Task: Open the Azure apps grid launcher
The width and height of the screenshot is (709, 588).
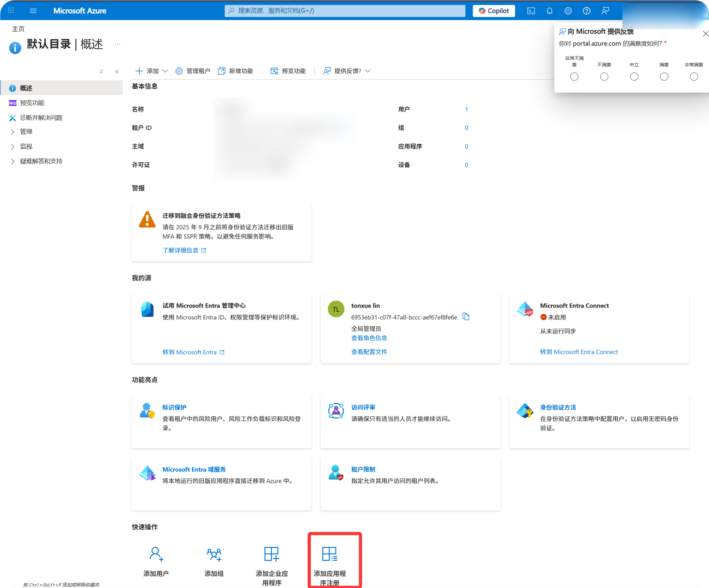Action: tap(11, 11)
